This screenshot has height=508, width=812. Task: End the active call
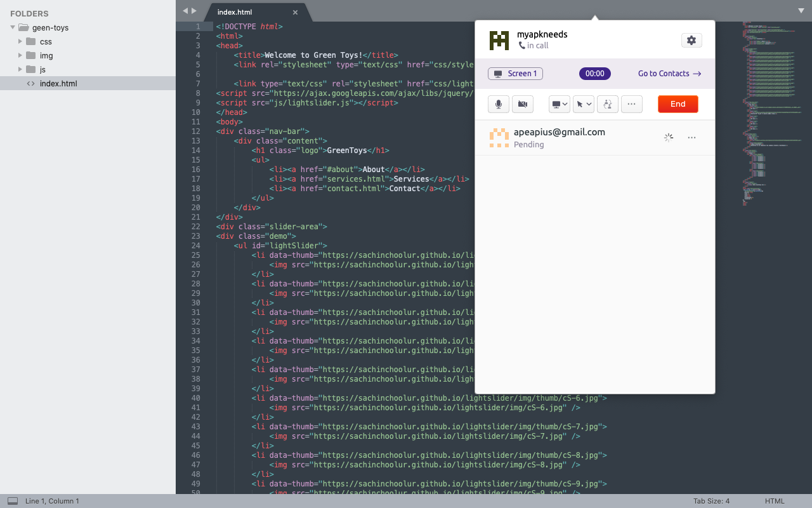coord(678,104)
